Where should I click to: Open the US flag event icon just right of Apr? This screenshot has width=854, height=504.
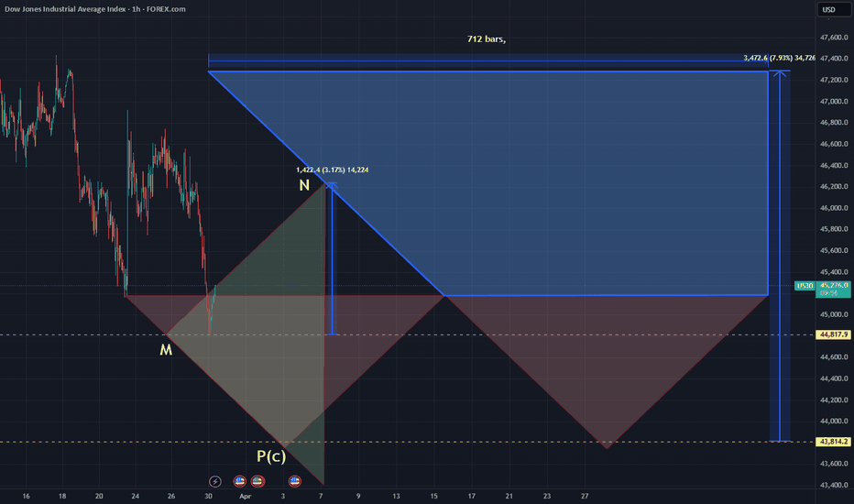click(x=257, y=481)
